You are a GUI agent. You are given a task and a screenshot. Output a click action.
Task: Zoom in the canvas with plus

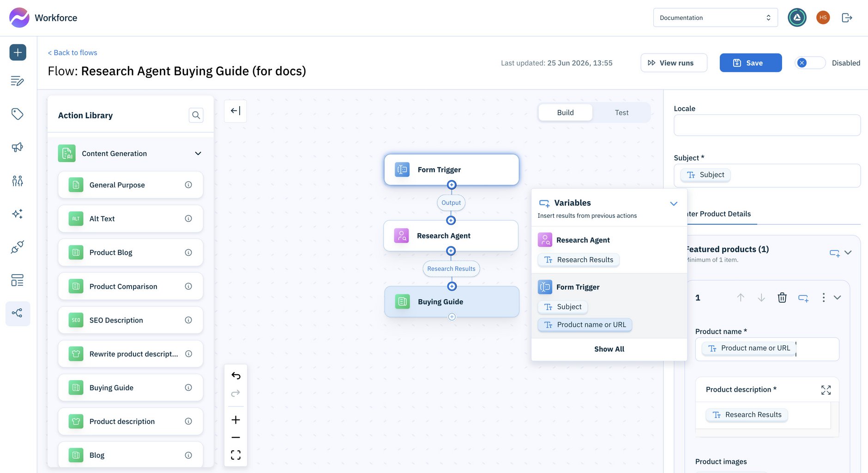tap(235, 419)
